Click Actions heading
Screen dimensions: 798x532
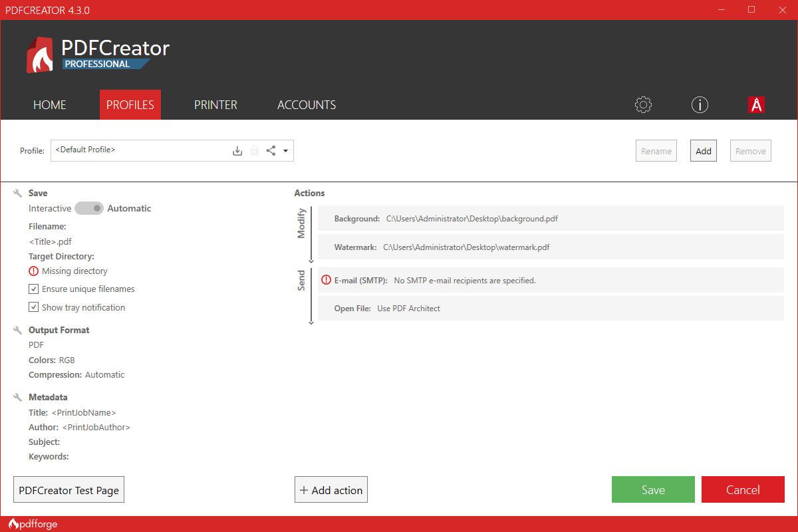point(309,193)
